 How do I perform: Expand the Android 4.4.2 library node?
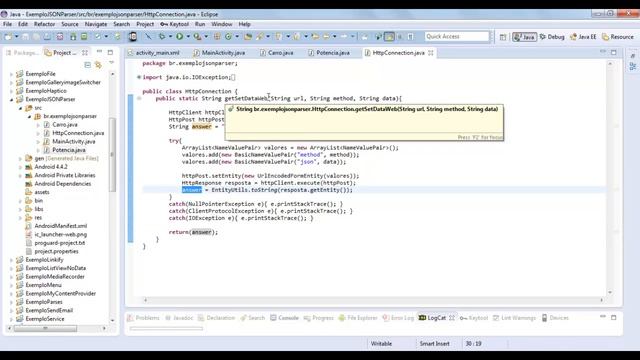(20, 167)
